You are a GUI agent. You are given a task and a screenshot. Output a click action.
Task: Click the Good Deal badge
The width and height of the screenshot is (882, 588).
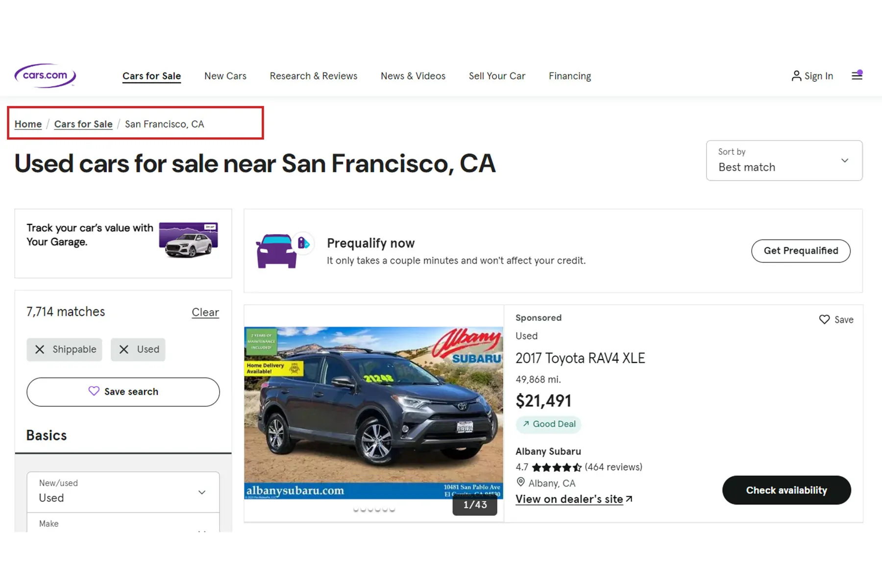point(548,424)
